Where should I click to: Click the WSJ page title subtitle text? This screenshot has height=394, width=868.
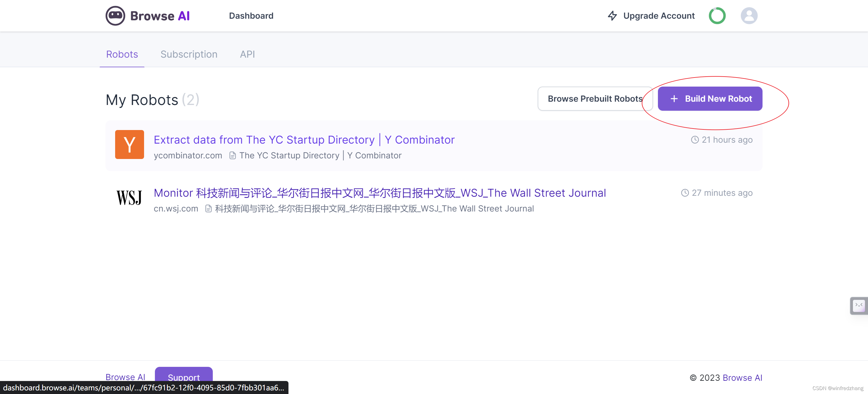[374, 208]
